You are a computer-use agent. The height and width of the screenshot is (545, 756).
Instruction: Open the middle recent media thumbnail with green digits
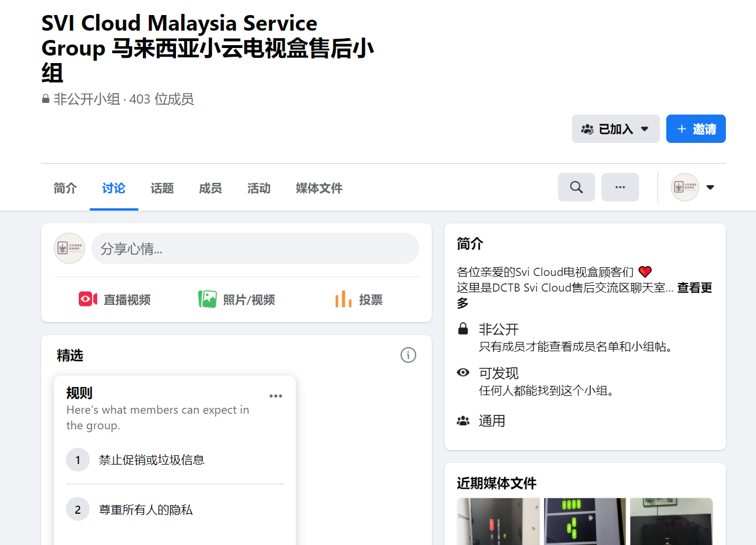click(x=585, y=521)
